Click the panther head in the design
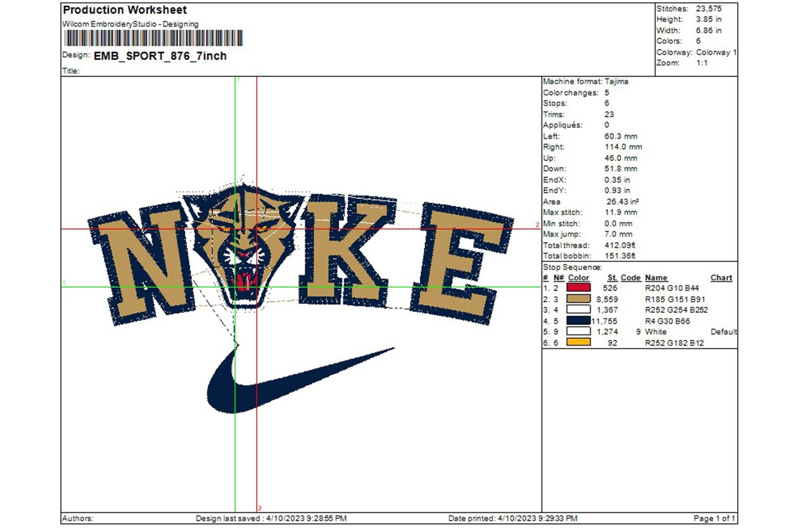This screenshot has height=532, width=800. pyautogui.click(x=244, y=246)
